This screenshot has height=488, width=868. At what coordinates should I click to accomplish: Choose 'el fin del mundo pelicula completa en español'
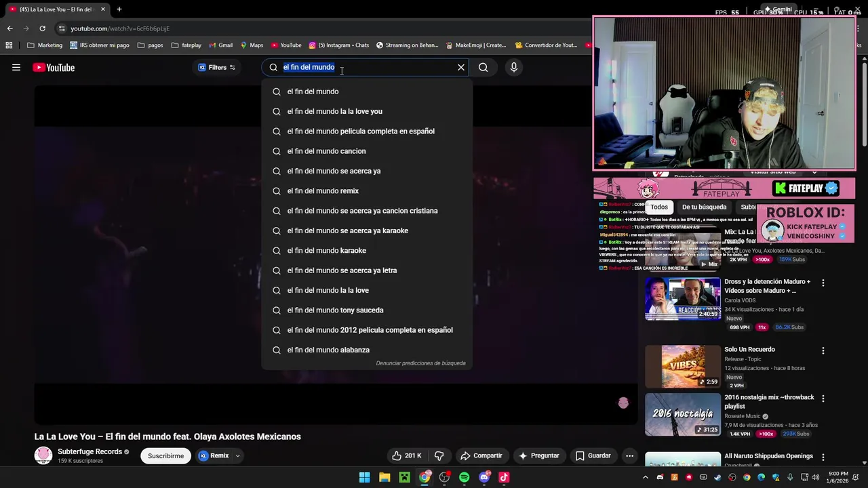tap(367, 131)
